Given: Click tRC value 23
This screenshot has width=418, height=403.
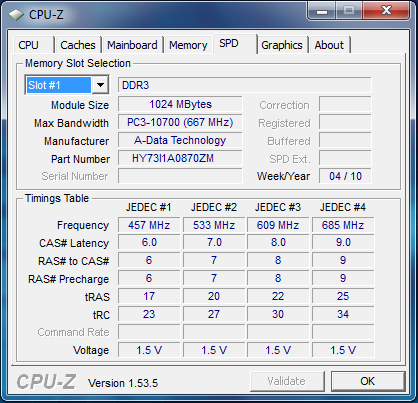Looking at the screenshot, I should coord(149,314).
